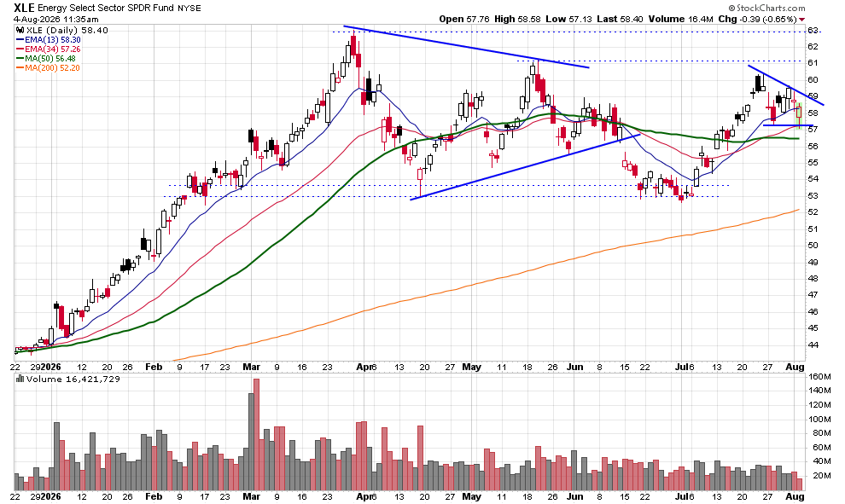Click the MA(50) 56.48 legend label
The image size is (845, 504).
pos(50,58)
